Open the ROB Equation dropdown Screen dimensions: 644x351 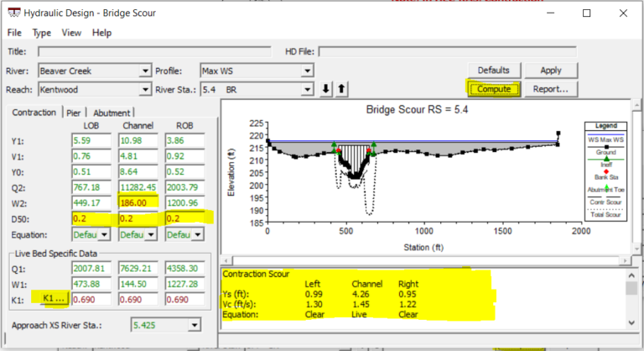(x=198, y=234)
